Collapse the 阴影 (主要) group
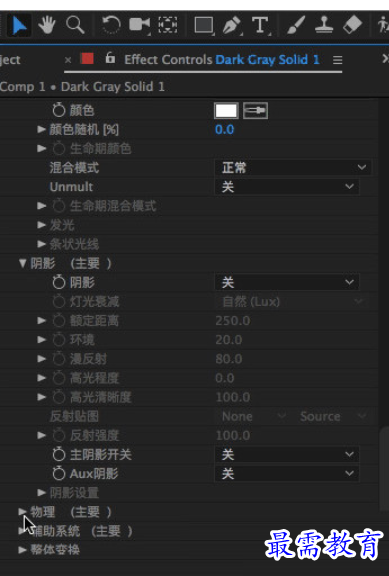The width and height of the screenshot is (389, 576). (22, 263)
